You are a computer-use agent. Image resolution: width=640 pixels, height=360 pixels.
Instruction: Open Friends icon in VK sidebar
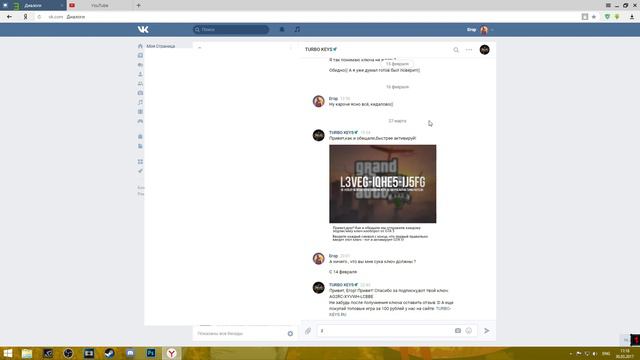pos(140,74)
